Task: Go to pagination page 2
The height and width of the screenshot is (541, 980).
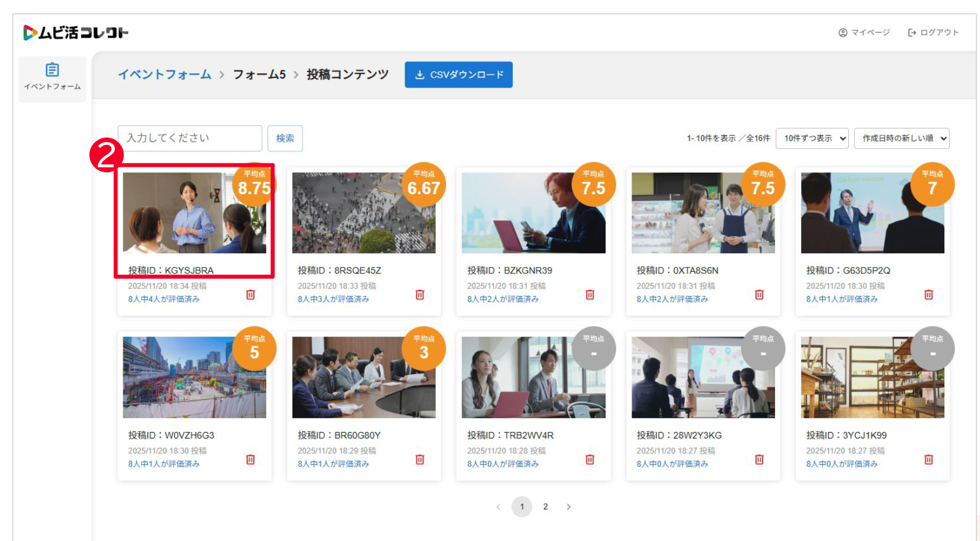Action: pos(545,507)
